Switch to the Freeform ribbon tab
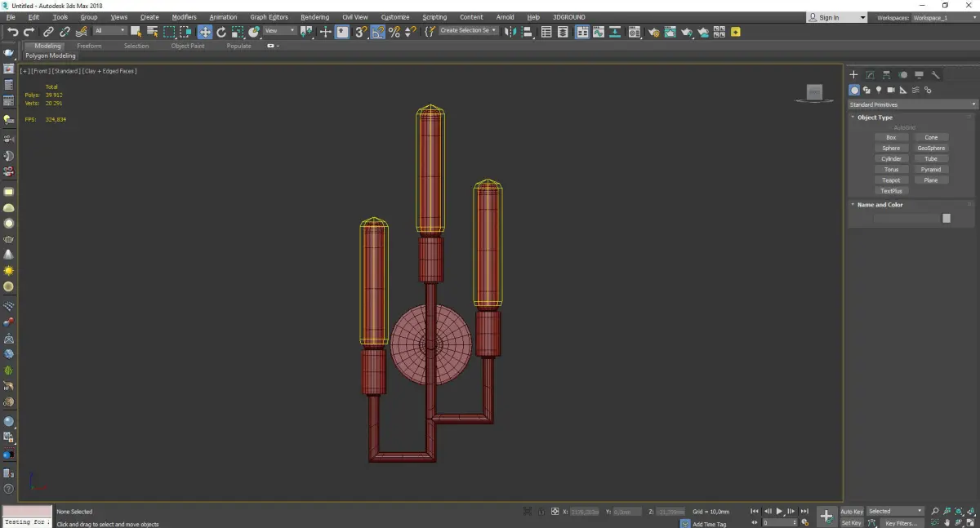 pos(89,46)
